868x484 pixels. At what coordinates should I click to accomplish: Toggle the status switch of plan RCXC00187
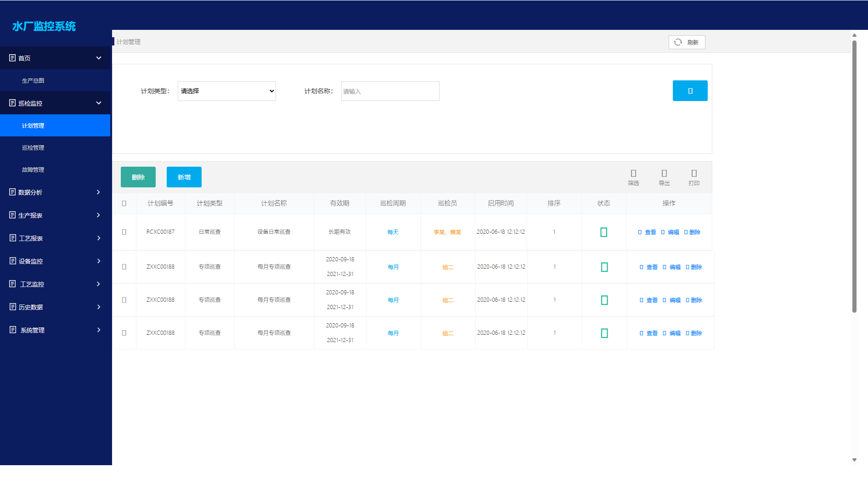coord(604,232)
